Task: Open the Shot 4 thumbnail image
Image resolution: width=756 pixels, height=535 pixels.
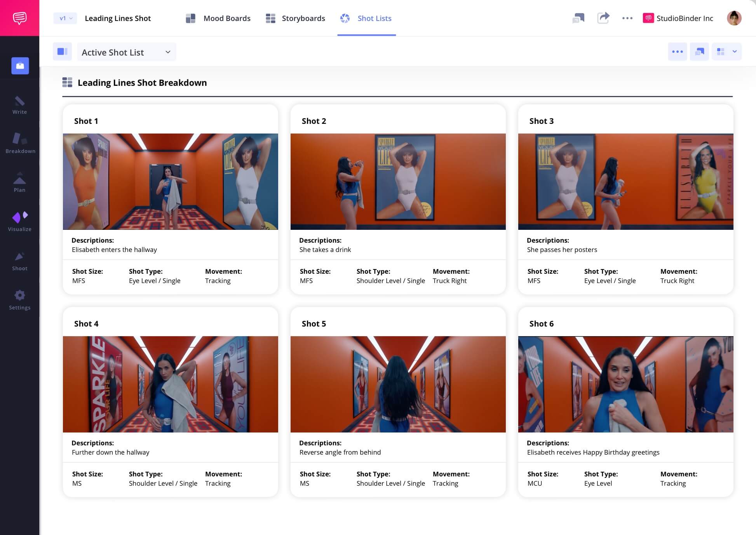Action: tap(170, 384)
